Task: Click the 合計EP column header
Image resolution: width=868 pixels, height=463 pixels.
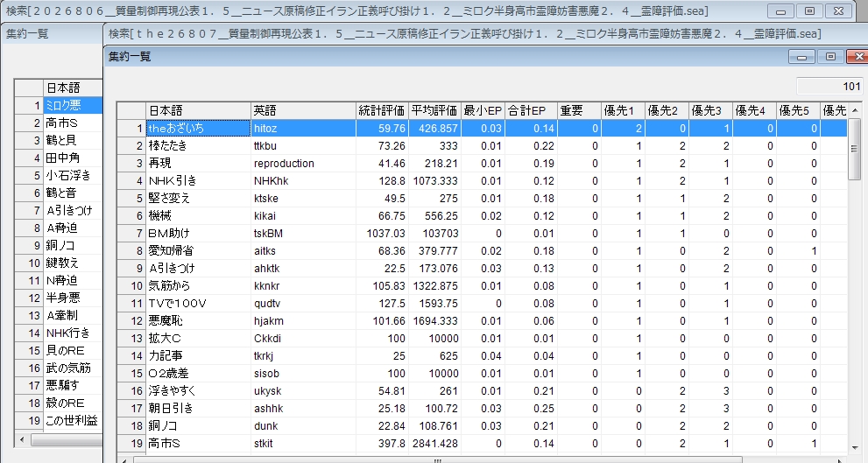Action: 531,110
